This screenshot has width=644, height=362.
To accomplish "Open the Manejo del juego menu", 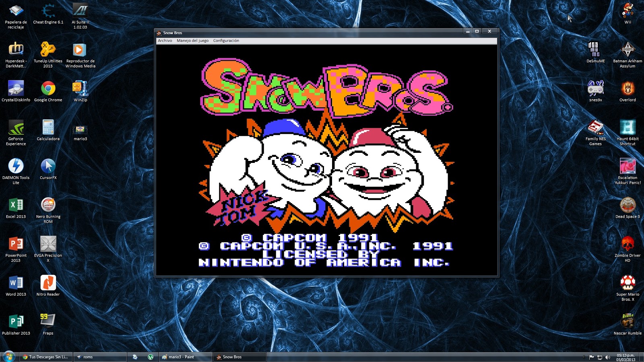I will tap(193, 41).
